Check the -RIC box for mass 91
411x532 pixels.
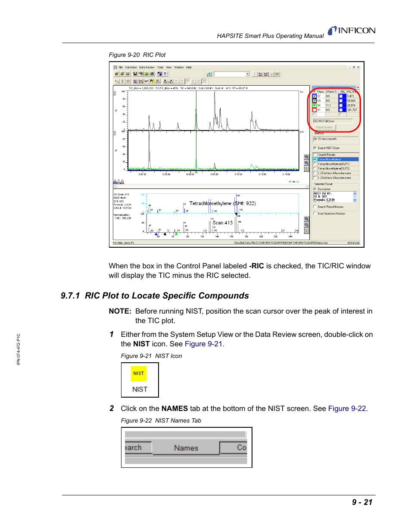341,110
